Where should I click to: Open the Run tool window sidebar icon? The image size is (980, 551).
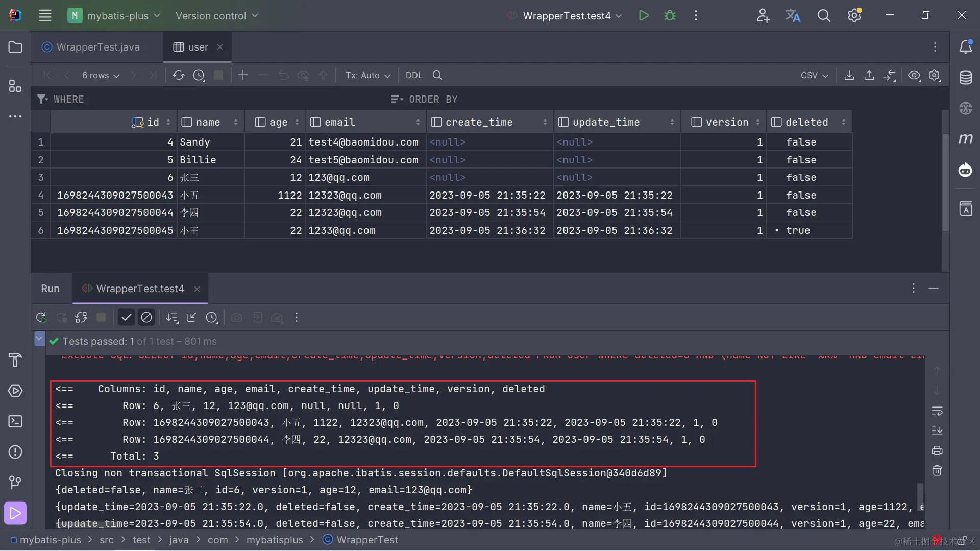pyautogui.click(x=15, y=513)
